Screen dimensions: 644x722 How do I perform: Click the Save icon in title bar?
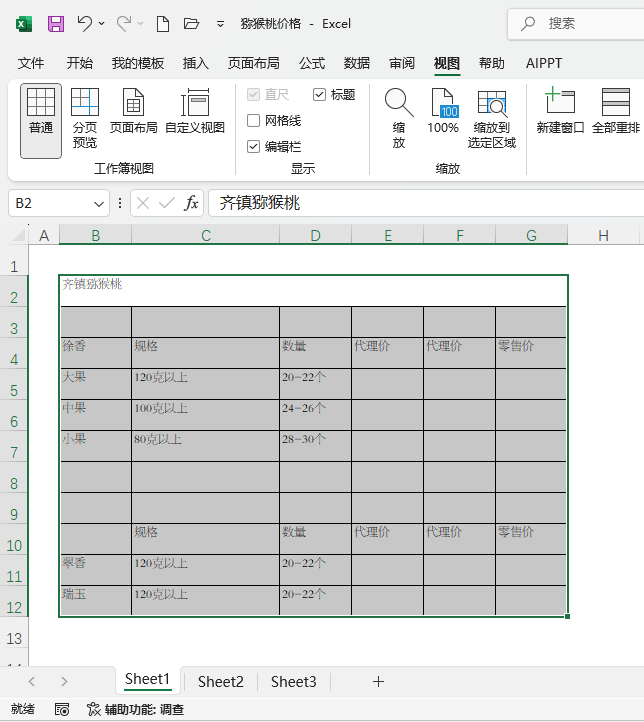(x=56, y=23)
